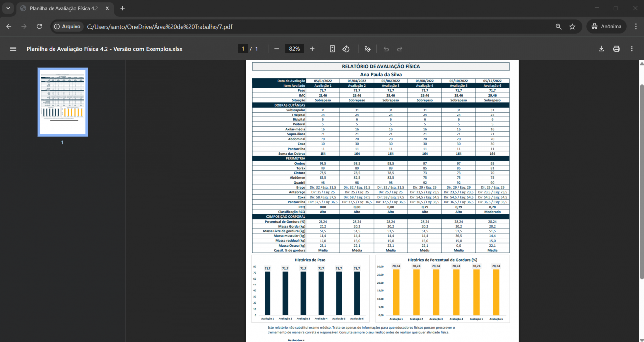This screenshot has height=342, width=644.
Task: Open Chrome's three-dot menu
Action: (x=635, y=27)
